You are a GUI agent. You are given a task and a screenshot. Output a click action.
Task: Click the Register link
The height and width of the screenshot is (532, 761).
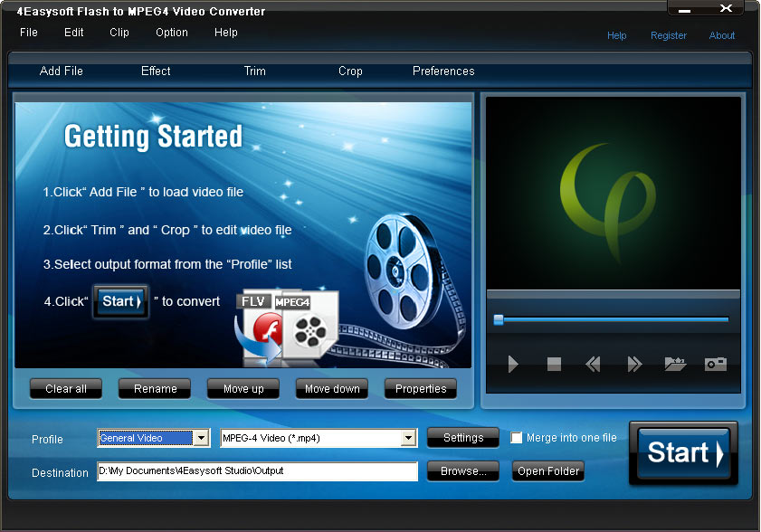tap(669, 35)
